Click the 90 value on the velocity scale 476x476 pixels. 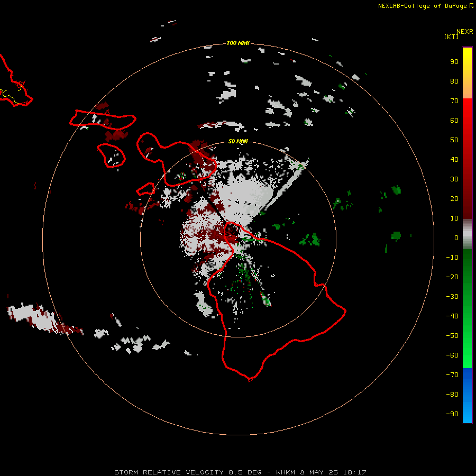pos(454,62)
